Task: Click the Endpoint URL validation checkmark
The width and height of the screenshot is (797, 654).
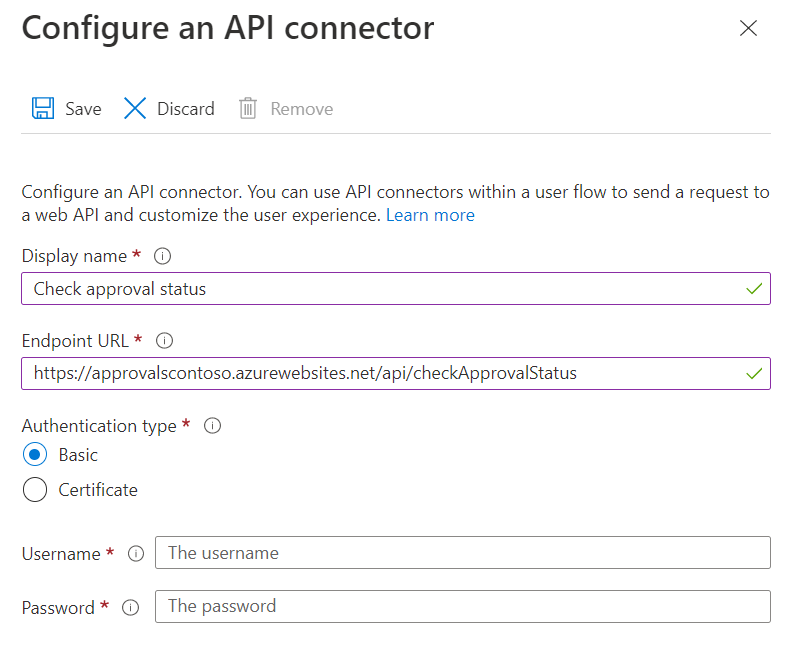Action: coord(754,373)
